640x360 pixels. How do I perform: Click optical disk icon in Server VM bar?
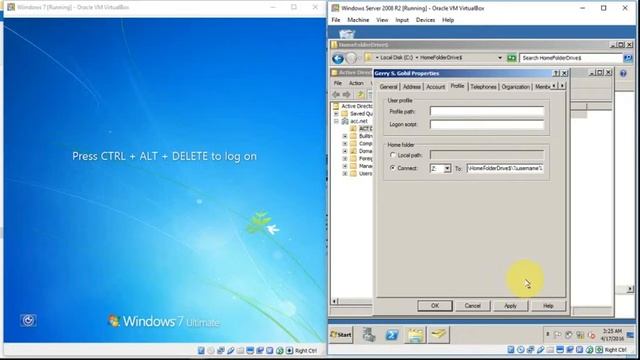point(520,350)
